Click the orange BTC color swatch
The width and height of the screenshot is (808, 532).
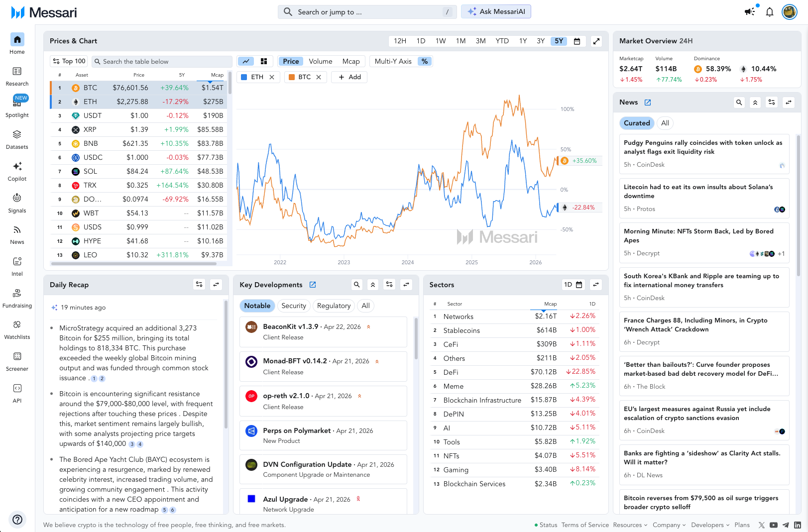point(292,77)
